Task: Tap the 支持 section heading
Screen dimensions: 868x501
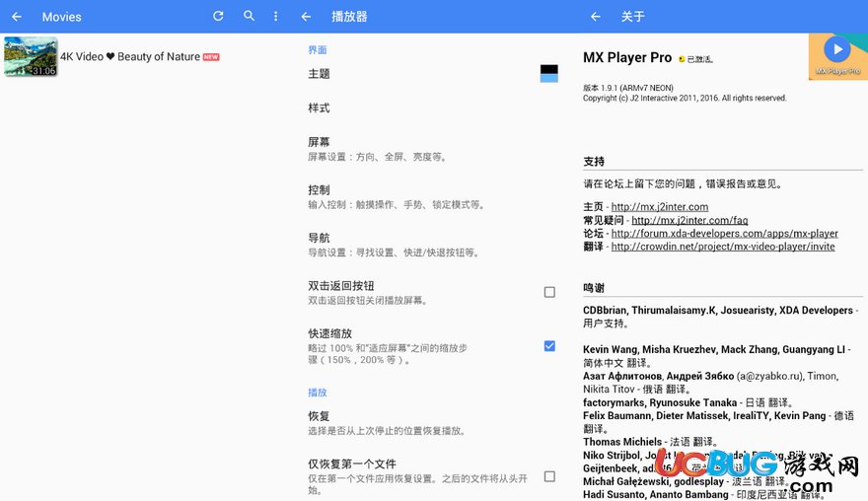Action: pyautogui.click(x=594, y=162)
